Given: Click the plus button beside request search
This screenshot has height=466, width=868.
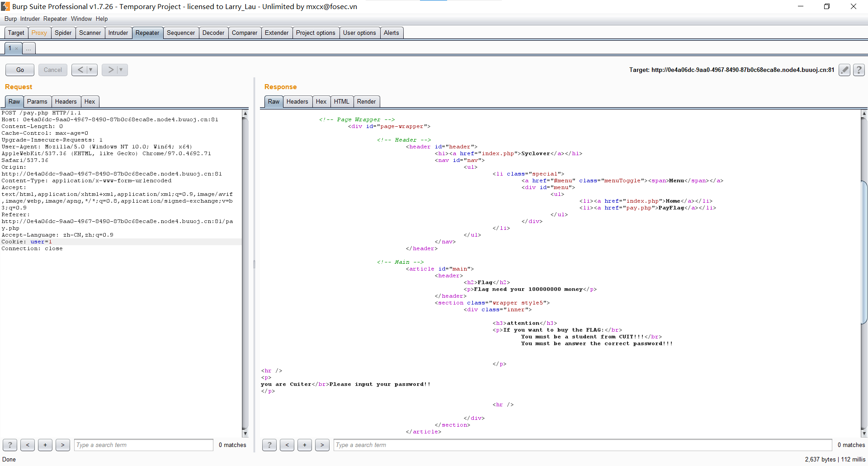Looking at the screenshot, I should pos(45,445).
